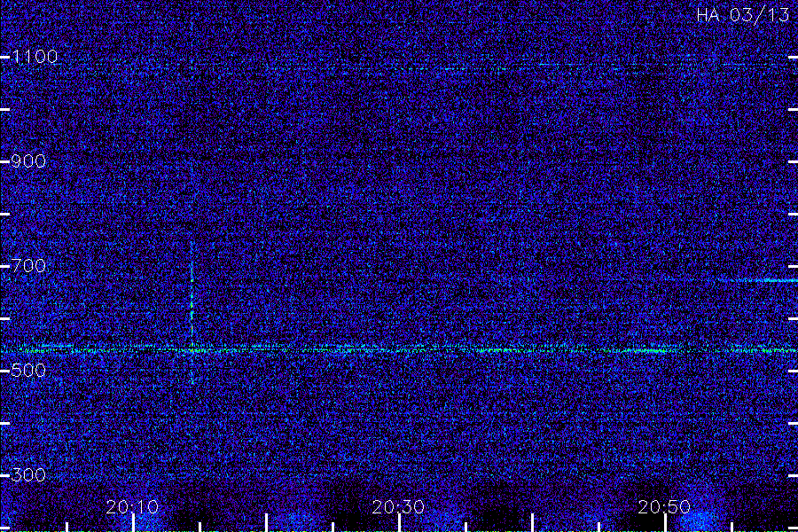Viewport: 798px width, 532px height.
Task: Click the 20:50 time axis label
Action: (664, 506)
